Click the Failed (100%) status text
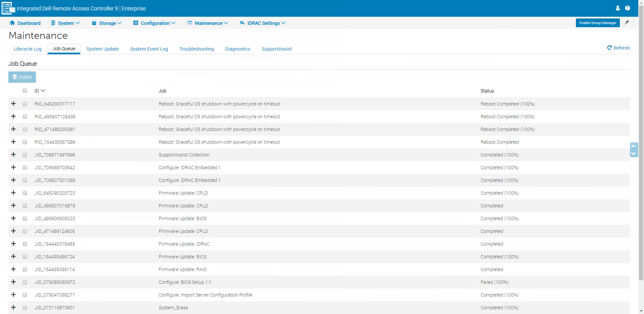 click(495, 282)
